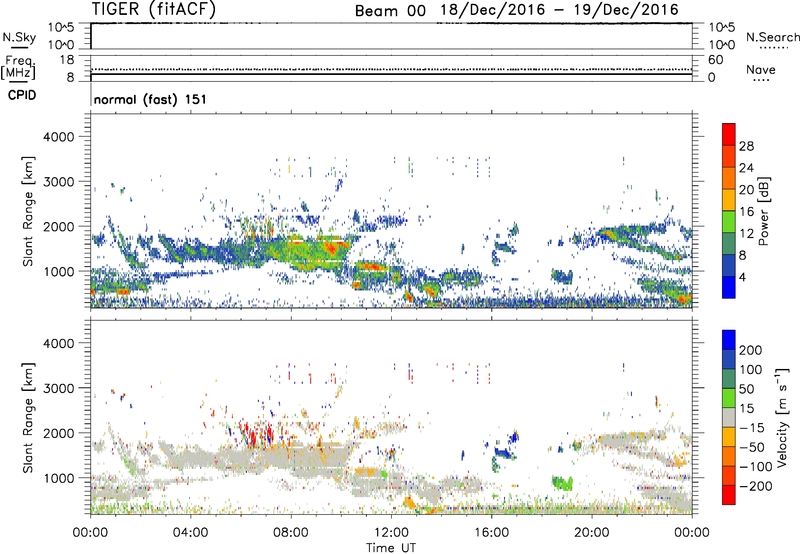Image resolution: width=800 pixels, height=554 pixels.
Task: Click the '-15' tick on velocity colorbar
Action: pyautogui.click(x=752, y=428)
